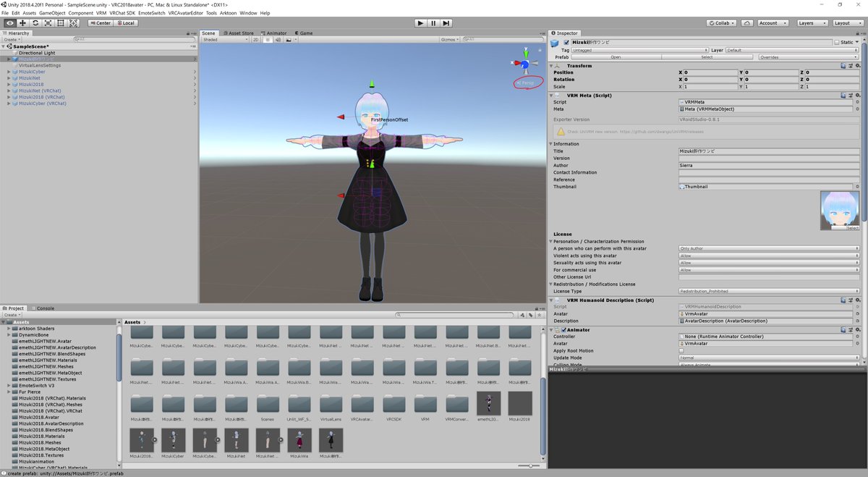Open the VRM menu
The width and height of the screenshot is (868, 477).
pos(101,13)
